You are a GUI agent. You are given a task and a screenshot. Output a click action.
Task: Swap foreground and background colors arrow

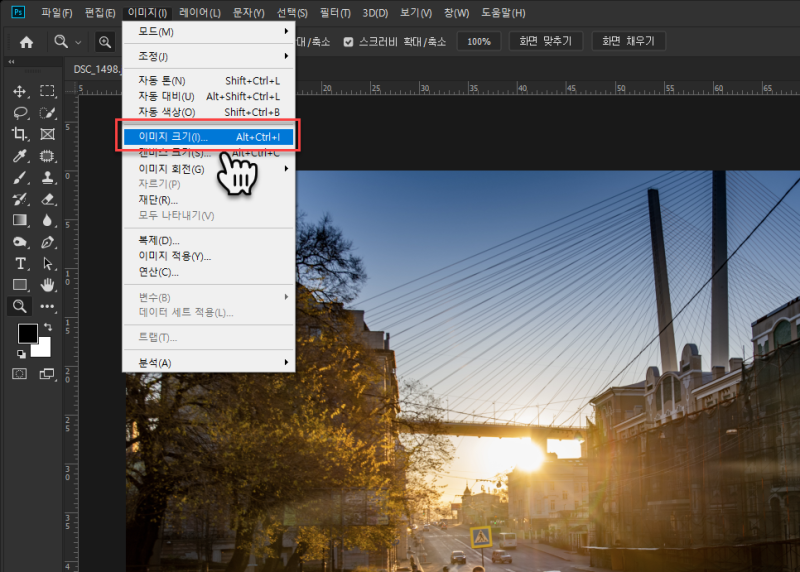pyautogui.click(x=48, y=327)
